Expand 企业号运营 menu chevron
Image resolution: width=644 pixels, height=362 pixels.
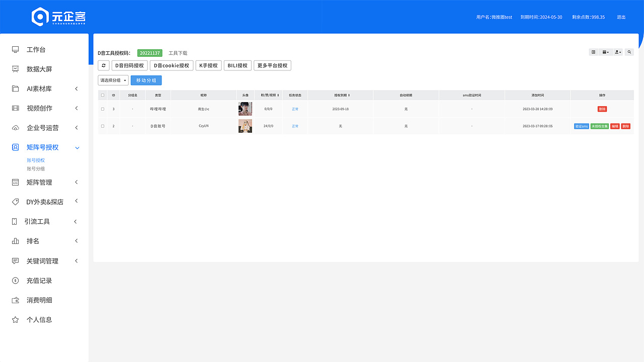point(76,128)
